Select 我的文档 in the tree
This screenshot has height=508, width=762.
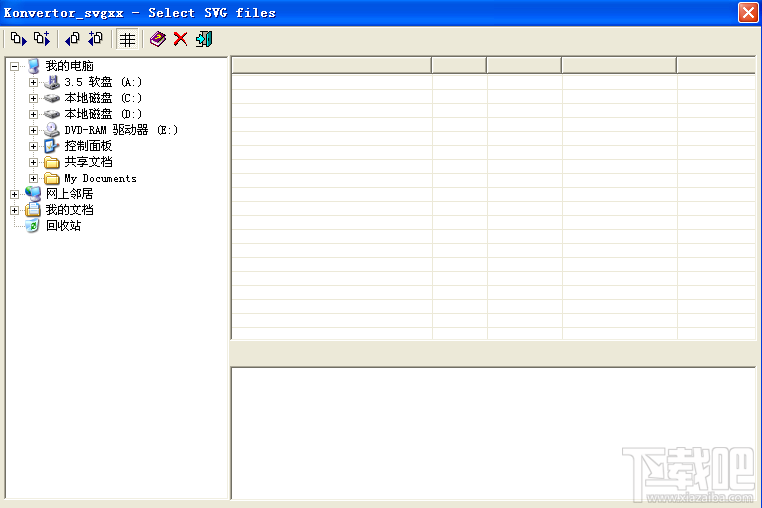coord(69,210)
